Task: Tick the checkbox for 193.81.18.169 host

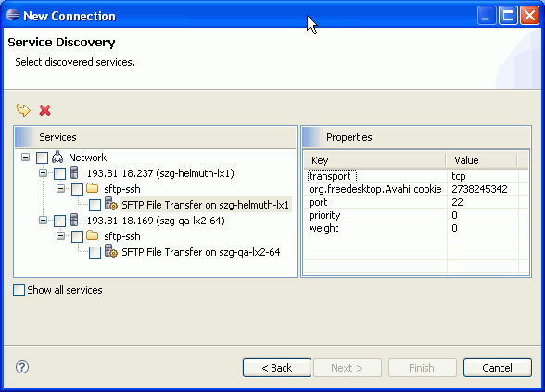Action: point(59,221)
